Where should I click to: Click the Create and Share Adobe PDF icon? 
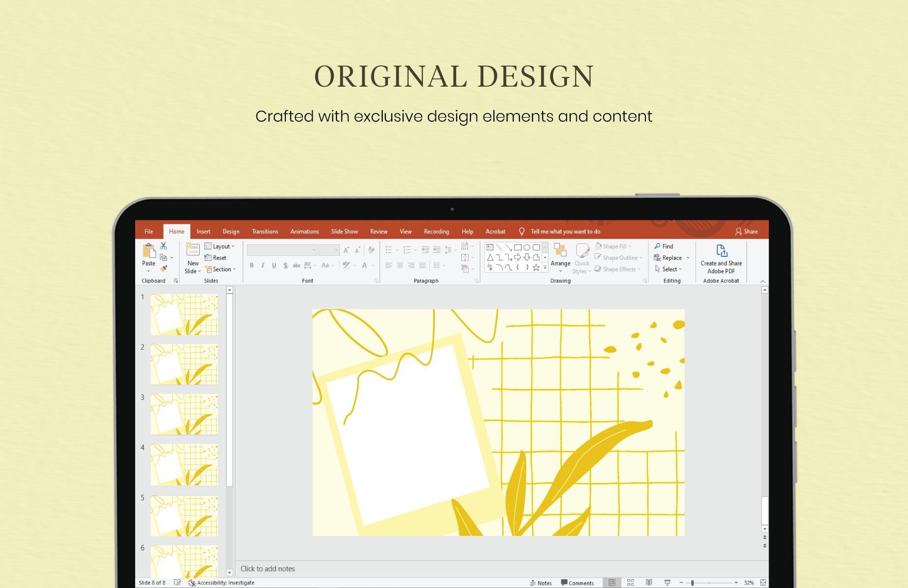pyautogui.click(x=721, y=251)
